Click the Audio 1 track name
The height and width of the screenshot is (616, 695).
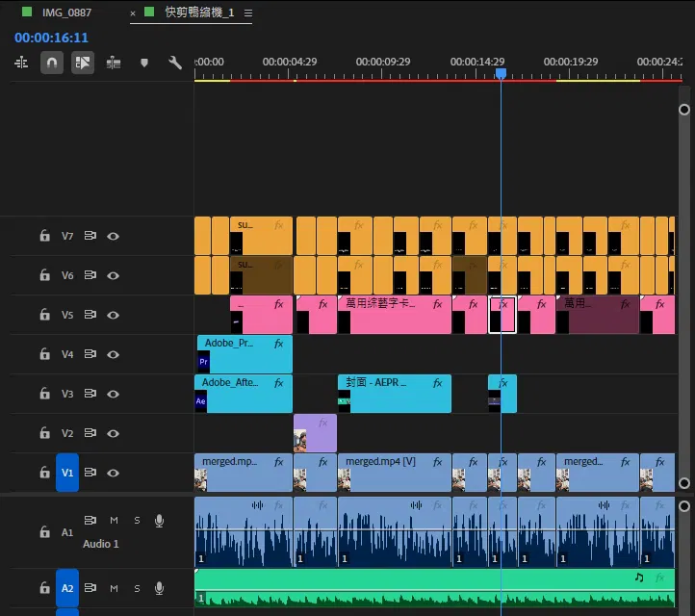(x=101, y=544)
